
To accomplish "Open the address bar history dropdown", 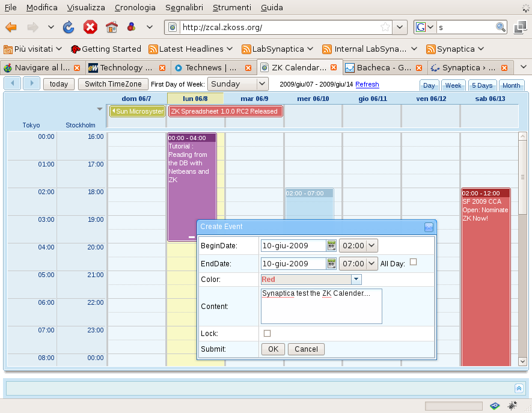I will (x=400, y=27).
